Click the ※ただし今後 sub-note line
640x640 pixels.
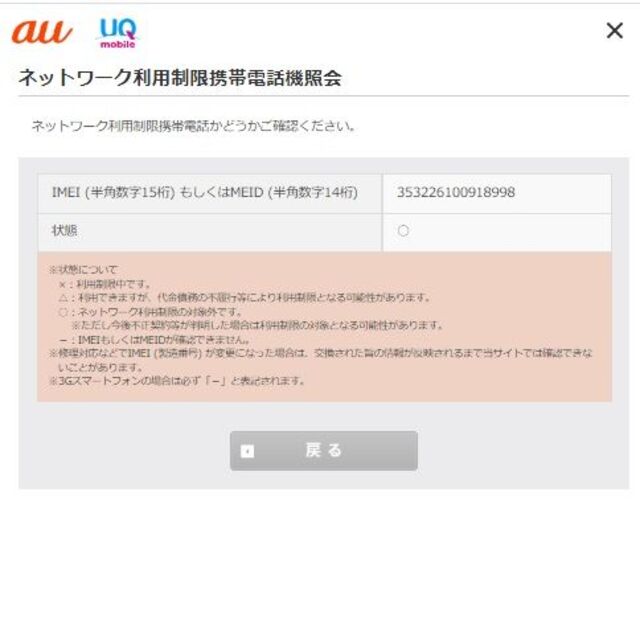coord(257,325)
